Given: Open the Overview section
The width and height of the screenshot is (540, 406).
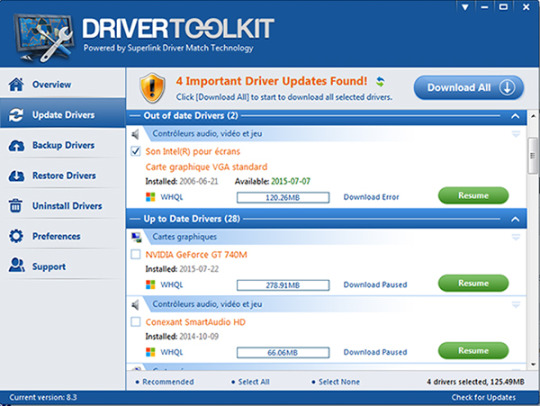Looking at the screenshot, I should click(x=63, y=83).
